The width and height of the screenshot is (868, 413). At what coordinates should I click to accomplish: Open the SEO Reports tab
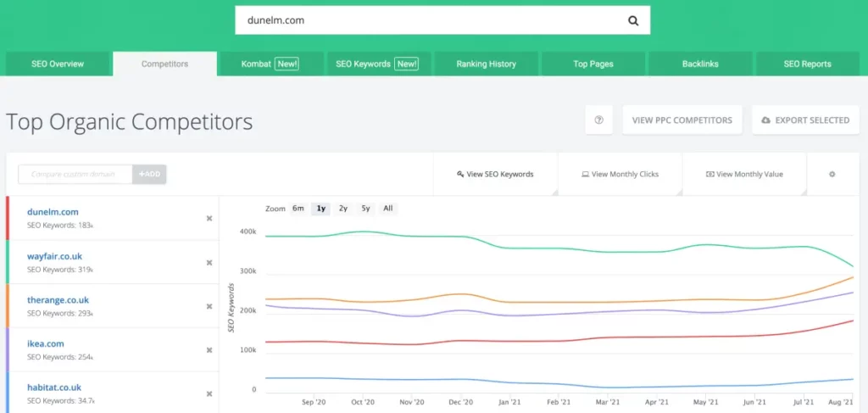point(807,64)
